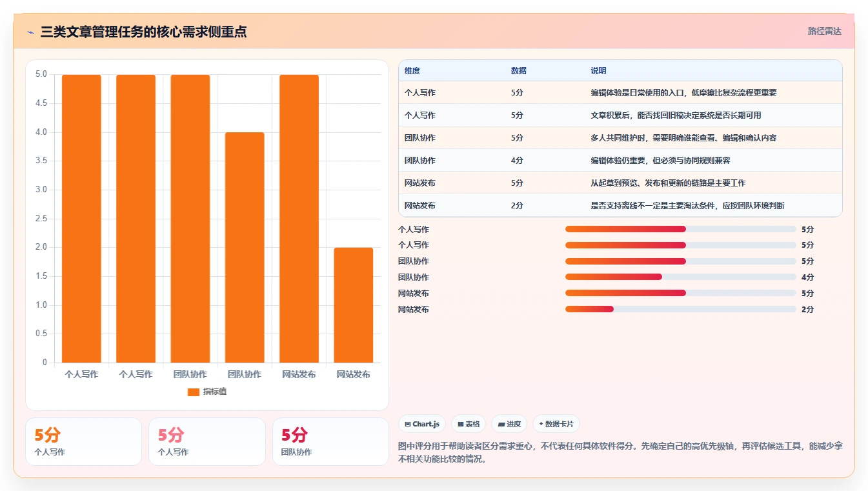
Task: Click the 网站发布 progress bar showing 2分
Action: (680, 309)
